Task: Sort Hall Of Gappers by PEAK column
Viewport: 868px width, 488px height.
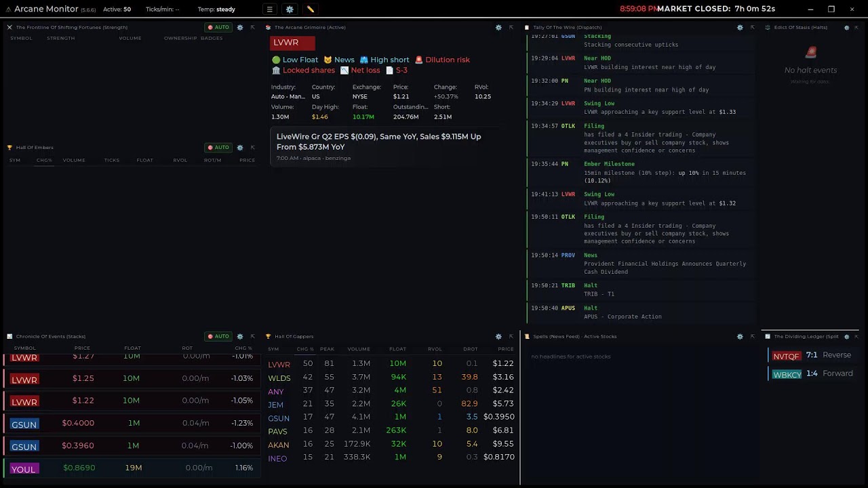Action: [x=327, y=349]
